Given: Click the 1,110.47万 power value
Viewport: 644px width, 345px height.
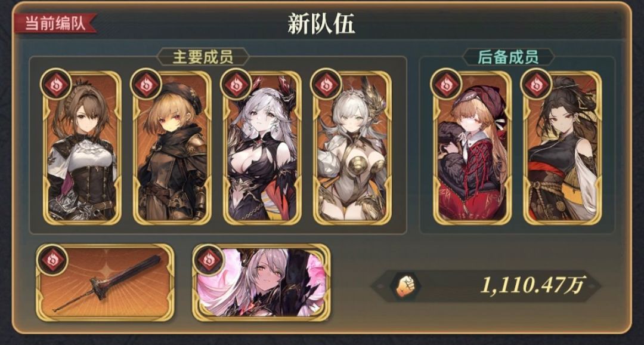Looking at the screenshot, I should coord(531,285).
